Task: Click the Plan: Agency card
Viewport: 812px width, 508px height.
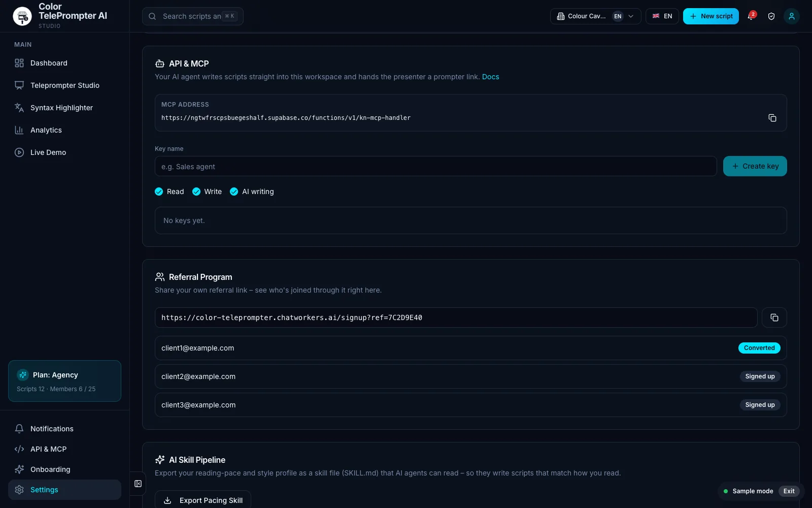Action: 64,381
